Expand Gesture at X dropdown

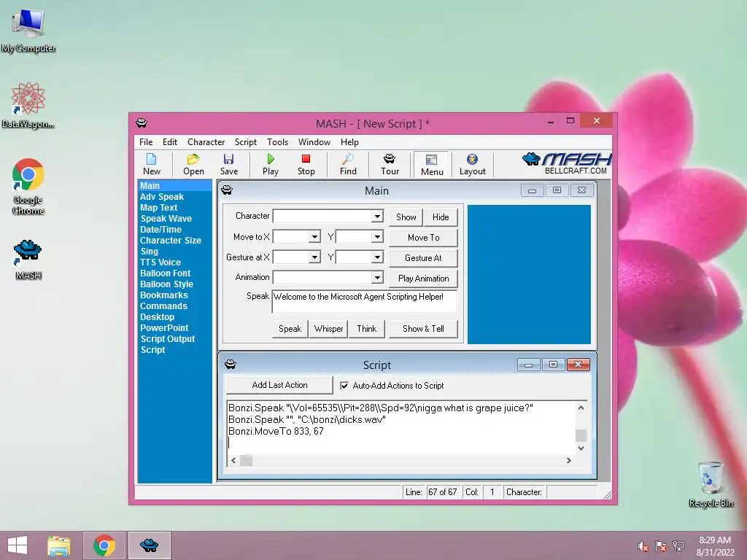314,257
